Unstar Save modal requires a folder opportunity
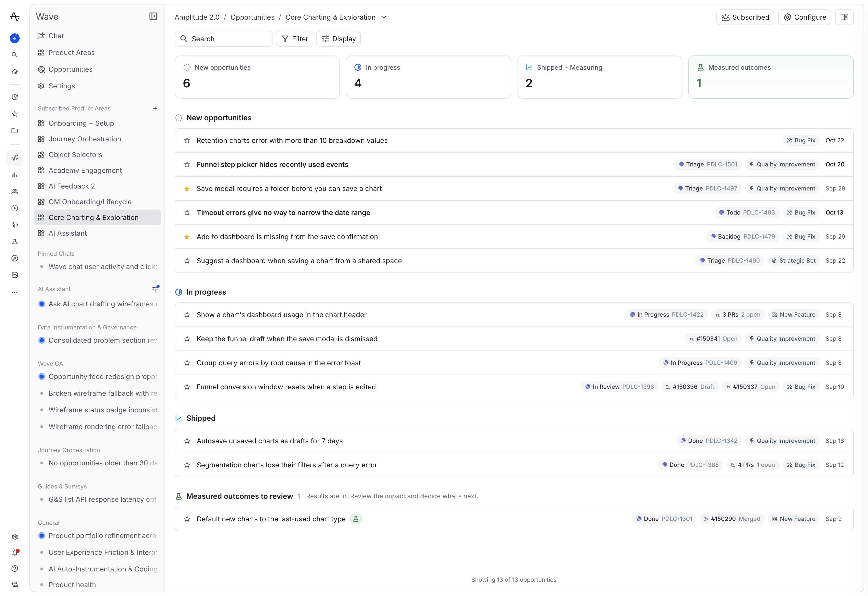The height and width of the screenshot is (596, 868). [x=187, y=189]
